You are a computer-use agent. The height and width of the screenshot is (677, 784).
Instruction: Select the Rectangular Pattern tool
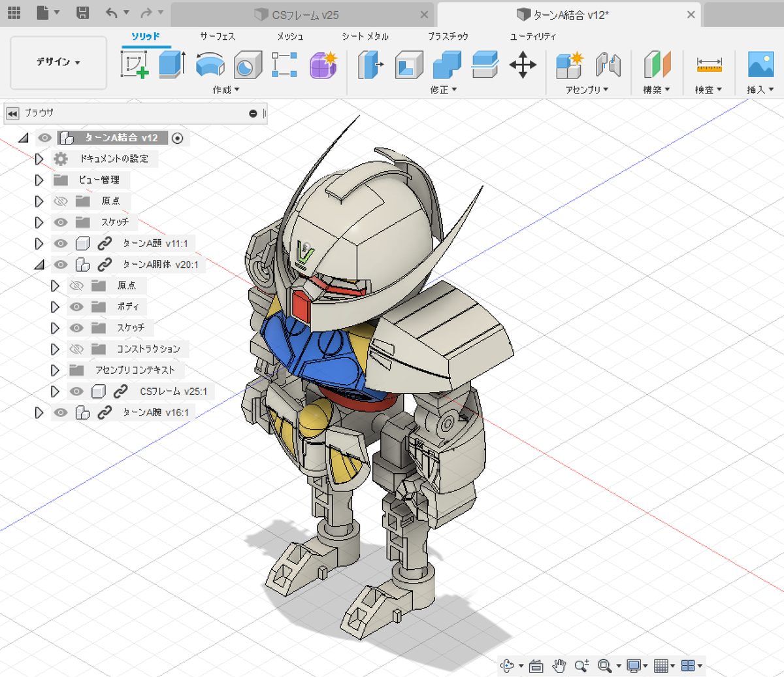(285, 65)
